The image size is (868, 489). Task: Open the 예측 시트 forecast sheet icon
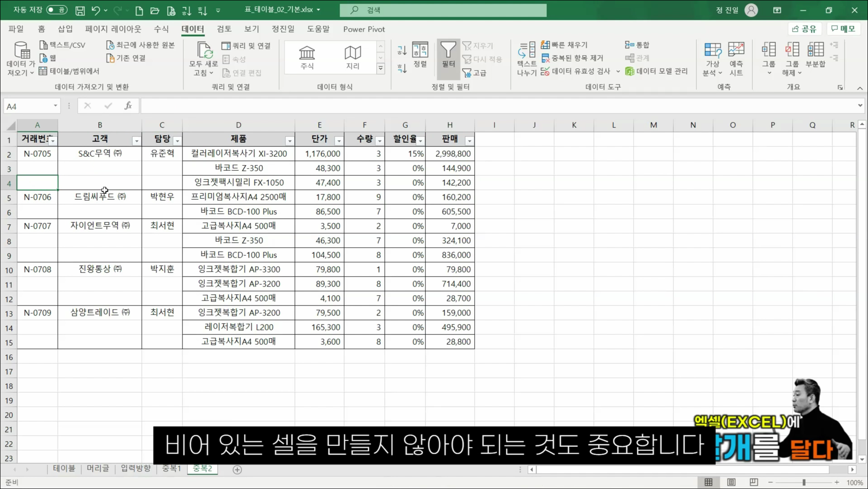736,58
